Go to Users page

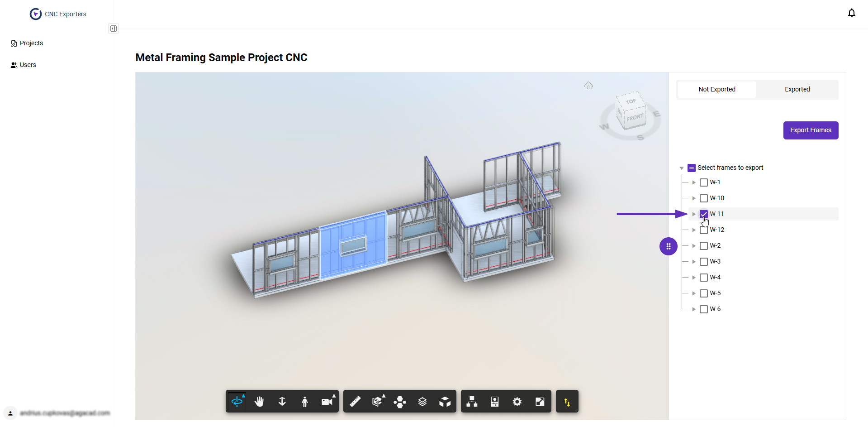[x=28, y=65]
